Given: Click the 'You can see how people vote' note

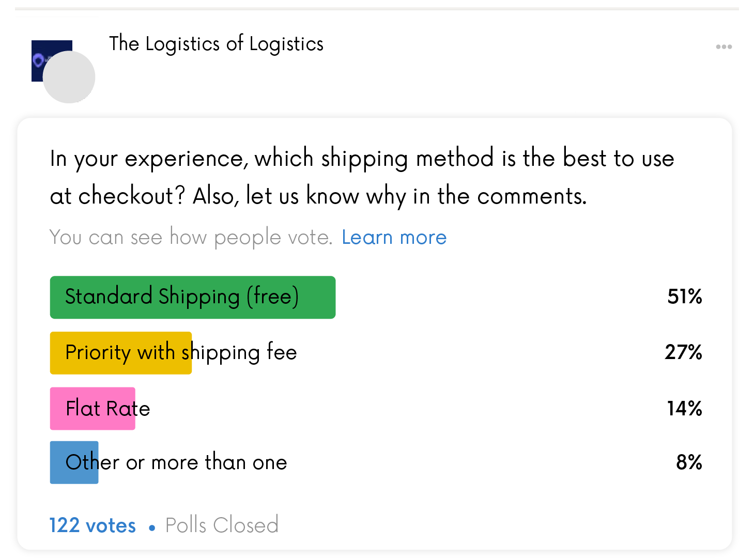Looking at the screenshot, I should point(191,237).
